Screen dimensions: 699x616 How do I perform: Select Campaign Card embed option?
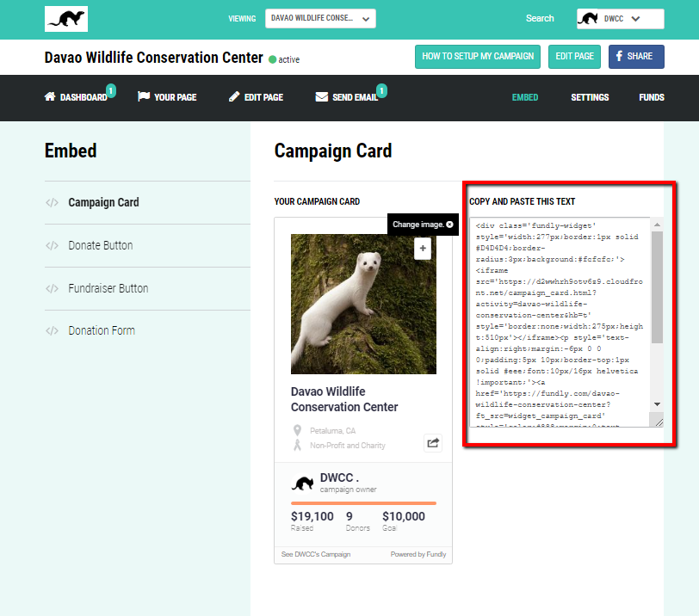coord(103,202)
